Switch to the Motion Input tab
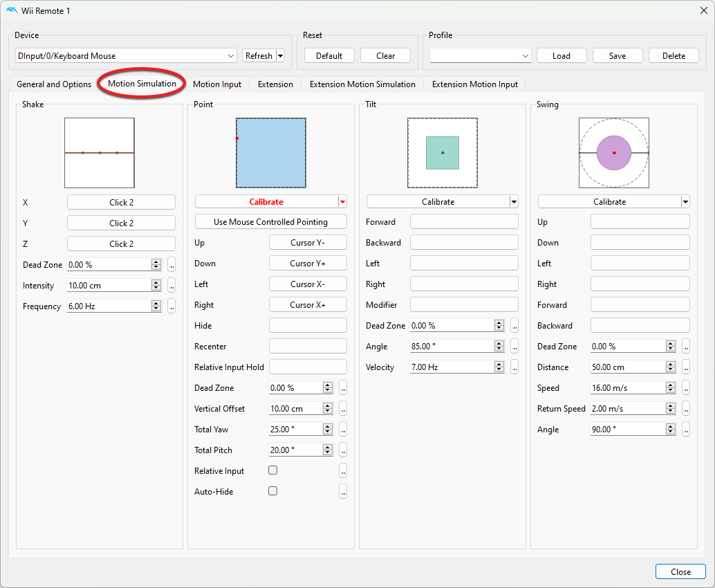This screenshot has height=588, width=715. [x=217, y=84]
